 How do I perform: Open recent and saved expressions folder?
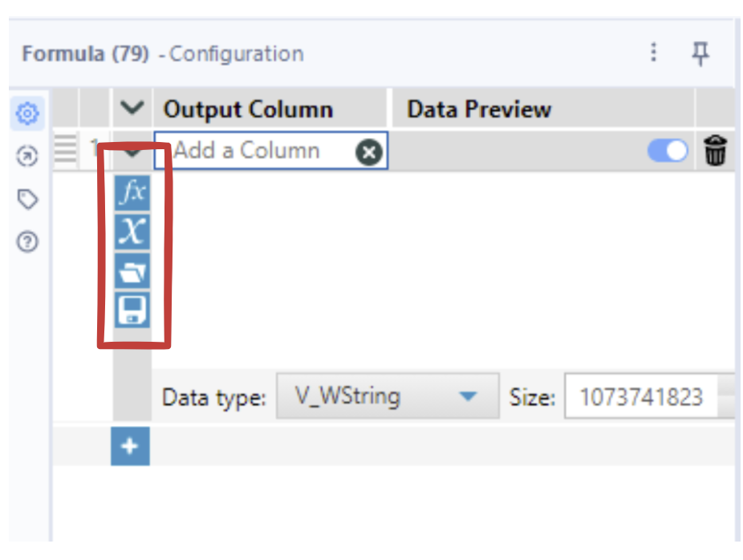click(132, 271)
